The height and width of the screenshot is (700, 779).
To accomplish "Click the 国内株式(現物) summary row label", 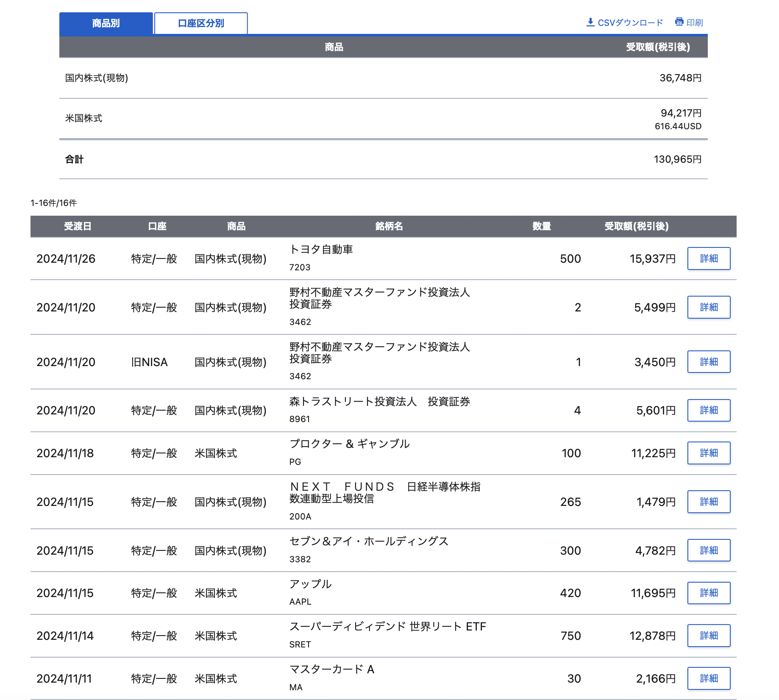I will pos(97,78).
